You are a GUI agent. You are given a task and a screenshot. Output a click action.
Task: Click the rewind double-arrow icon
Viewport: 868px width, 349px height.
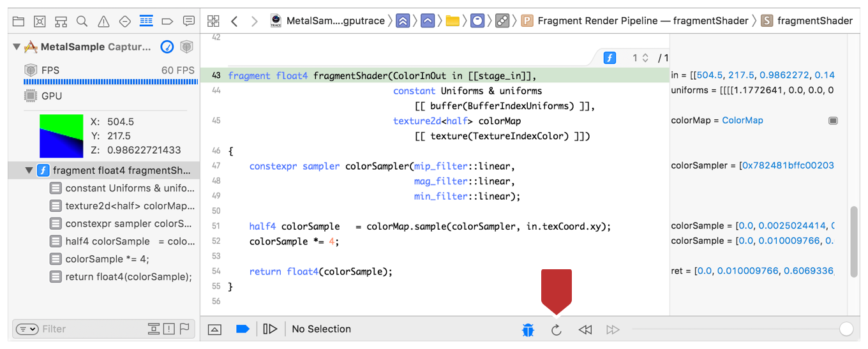585,330
